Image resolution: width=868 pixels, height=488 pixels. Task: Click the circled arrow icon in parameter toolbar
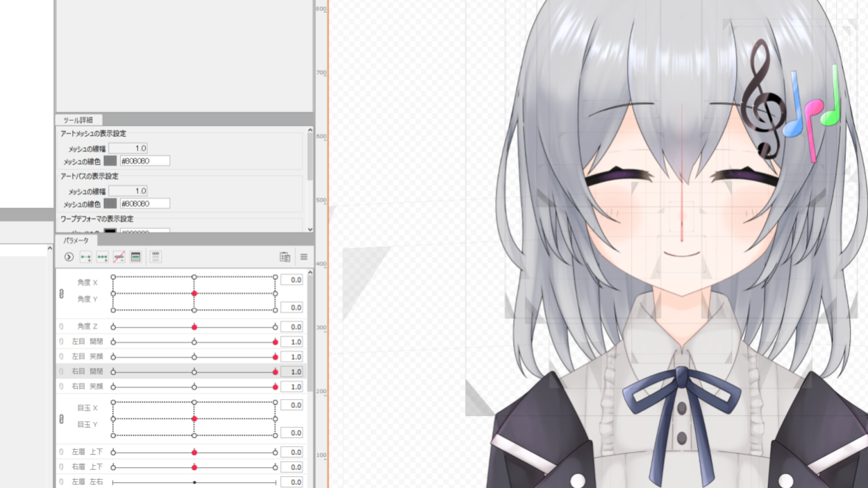(x=69, y=257)
